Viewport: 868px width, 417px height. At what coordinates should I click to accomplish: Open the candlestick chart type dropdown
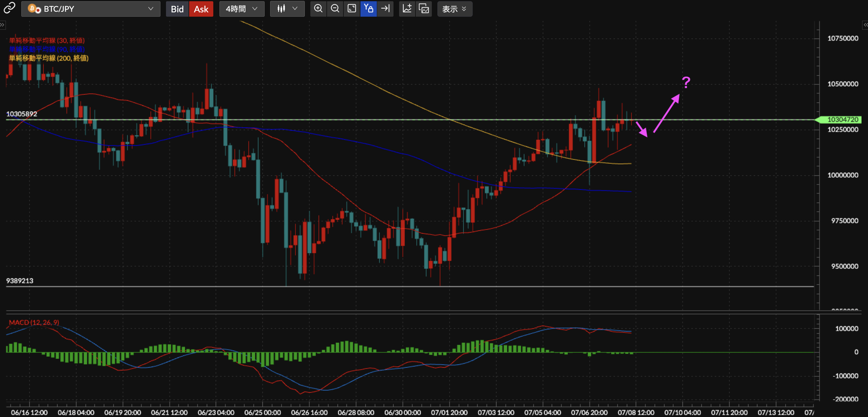pos(287,9)
